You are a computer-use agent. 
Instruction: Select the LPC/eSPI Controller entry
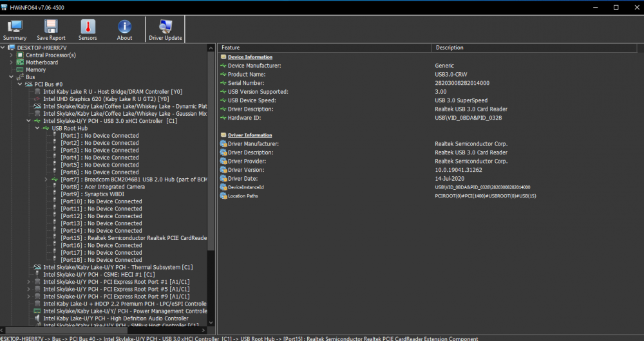[x=125, y=304]
